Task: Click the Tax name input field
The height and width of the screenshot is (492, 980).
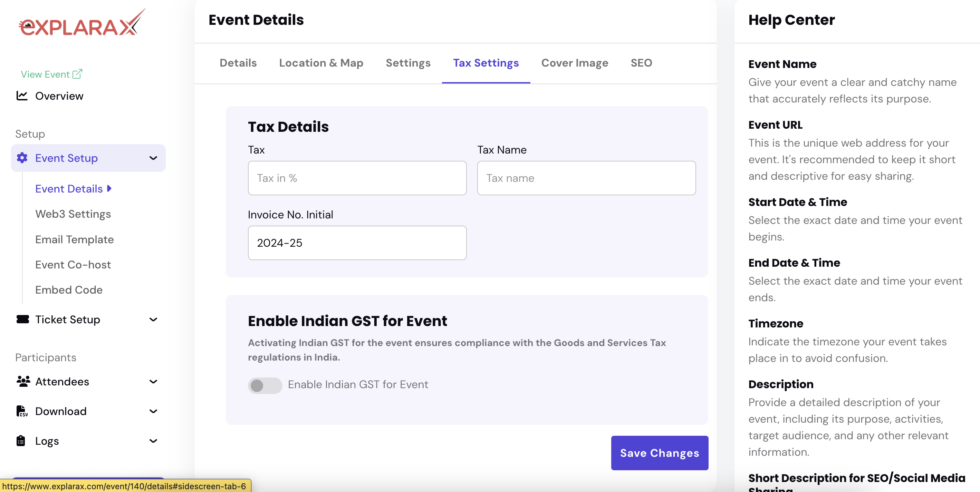Action: (x=586, y=178)
